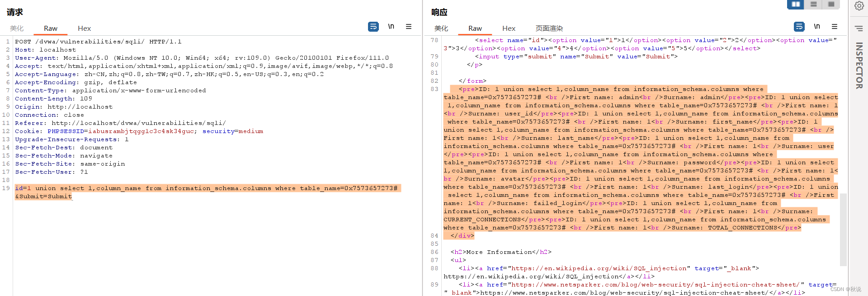
Task: Toggle line wrap in the response panel
Action: (799, 27)
